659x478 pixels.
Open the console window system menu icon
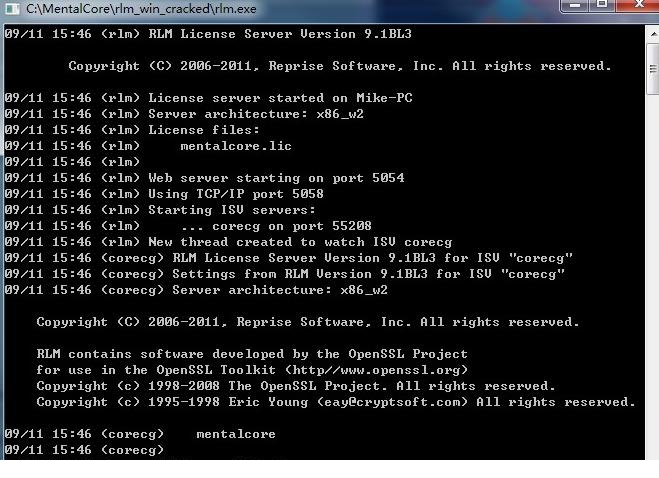point(12,8)
